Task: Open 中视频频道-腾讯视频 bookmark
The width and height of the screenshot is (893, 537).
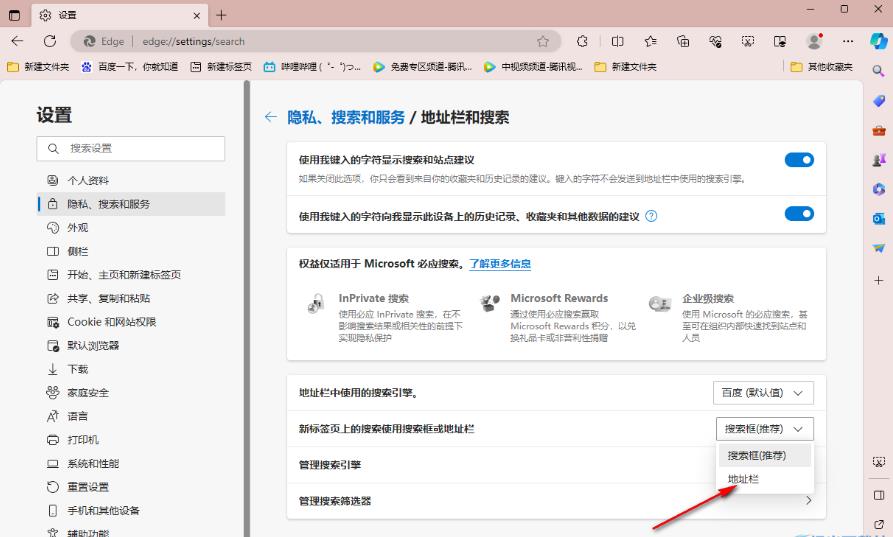Action: pos(532,67)
